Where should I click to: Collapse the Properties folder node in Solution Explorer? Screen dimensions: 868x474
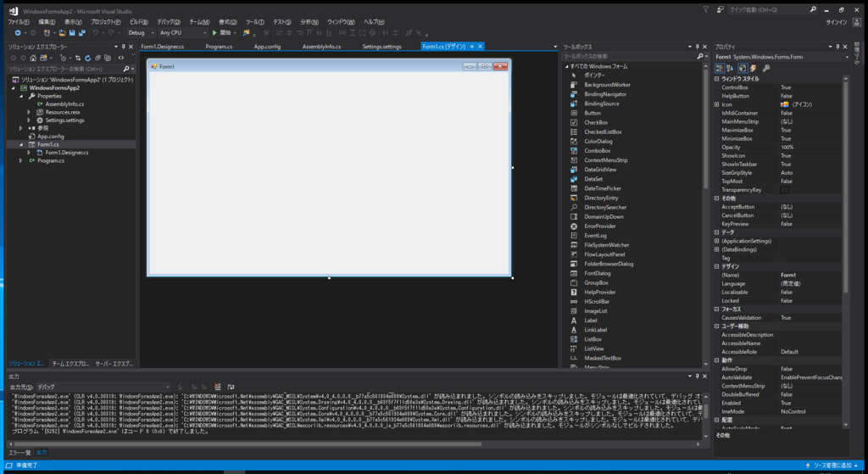click(x=21, y=97)
